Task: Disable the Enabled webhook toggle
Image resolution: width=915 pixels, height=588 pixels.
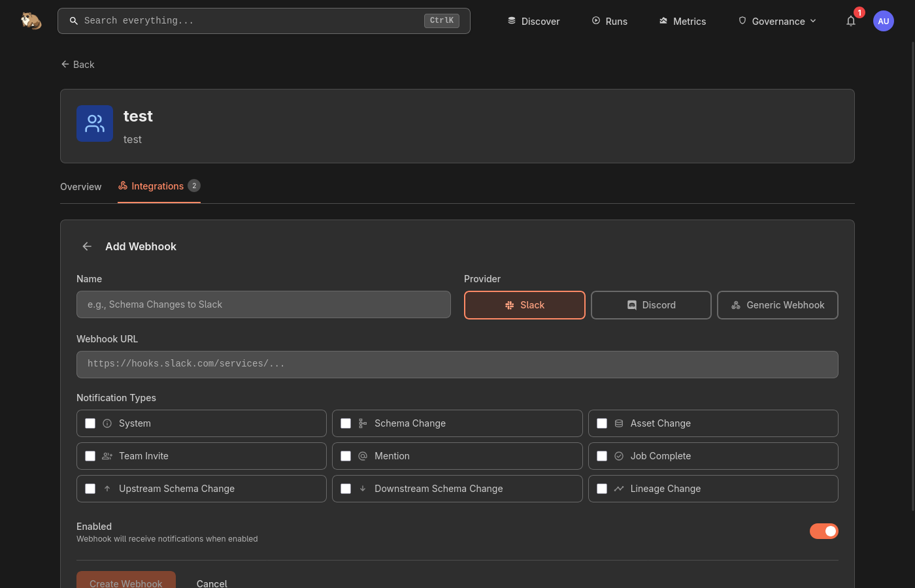Action: click(x=824, y=531)
